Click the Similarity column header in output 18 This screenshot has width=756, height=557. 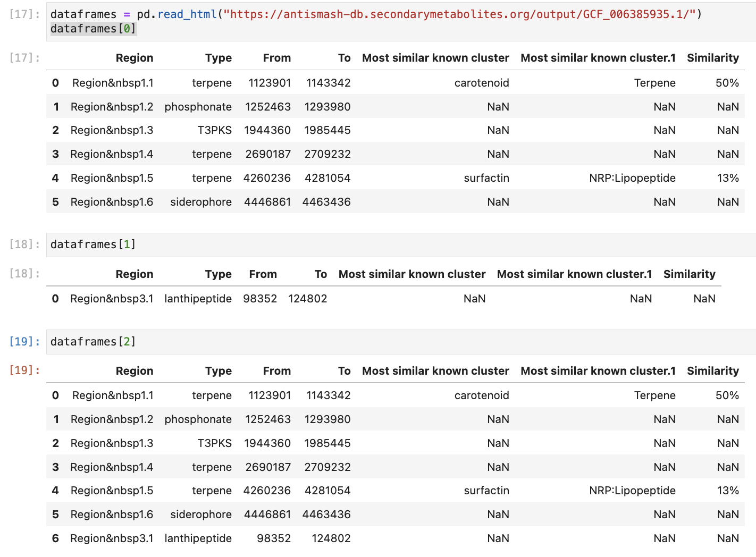[x=690, y=274]
